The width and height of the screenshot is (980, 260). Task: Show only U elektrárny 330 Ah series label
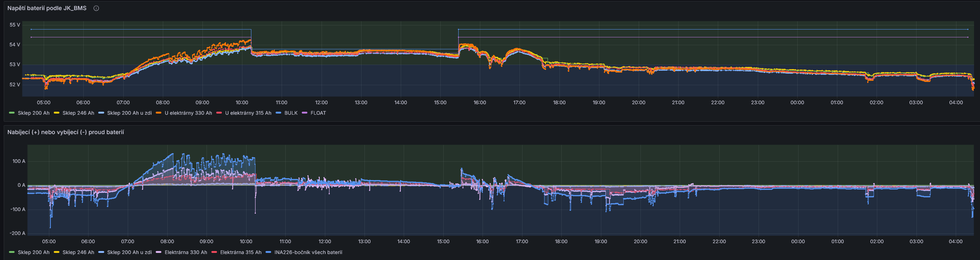point(188,113)
